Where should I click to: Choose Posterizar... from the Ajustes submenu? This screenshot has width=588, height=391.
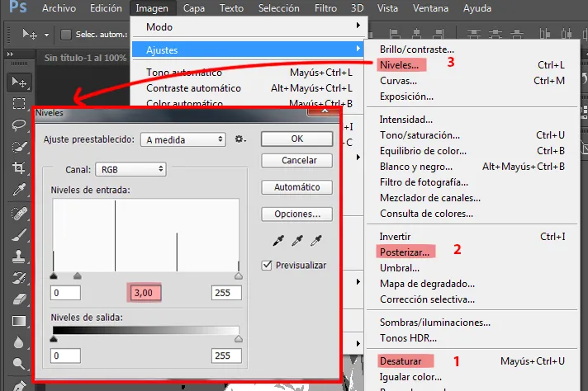(472, 252)
